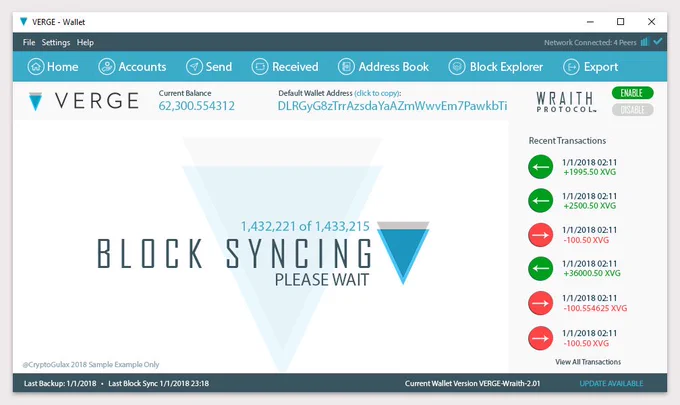Click the '+36000.50 XVG' amount
This screenshot has height=405, width=680.
tap(592, 273)
